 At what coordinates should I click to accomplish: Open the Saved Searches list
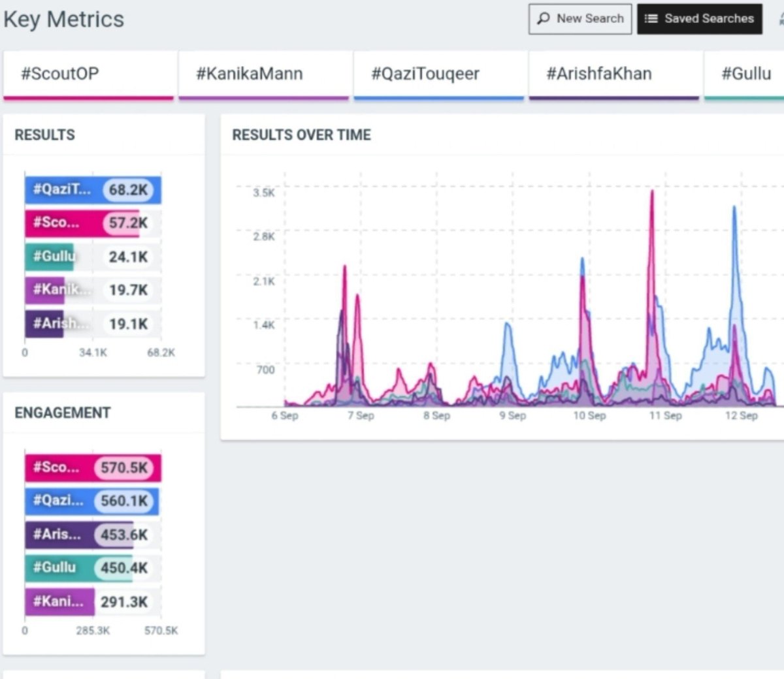coord(699,19)
